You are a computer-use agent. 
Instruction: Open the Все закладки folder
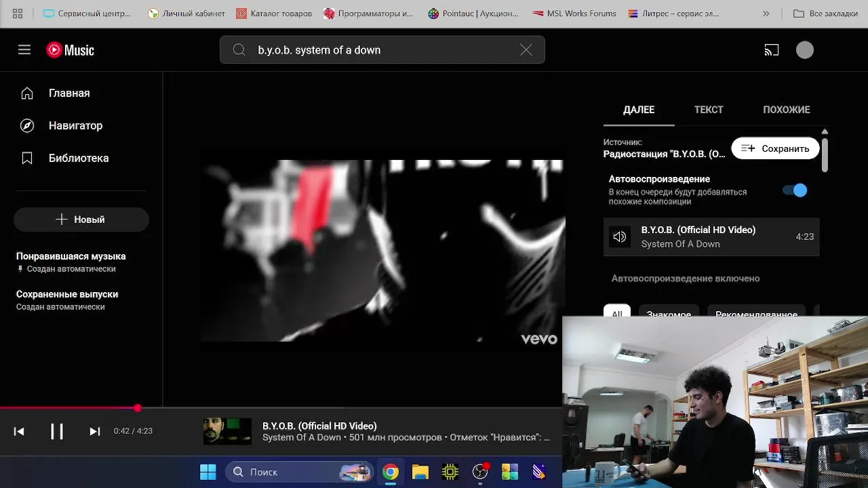coord(825,14)
